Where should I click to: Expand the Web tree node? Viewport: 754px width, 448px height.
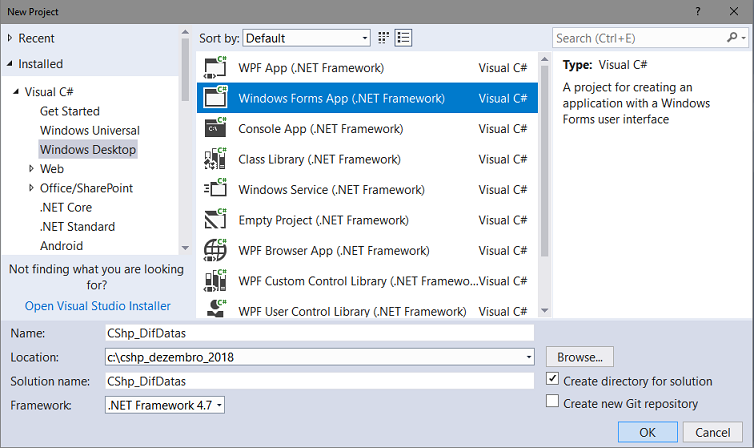coord(31,169)
